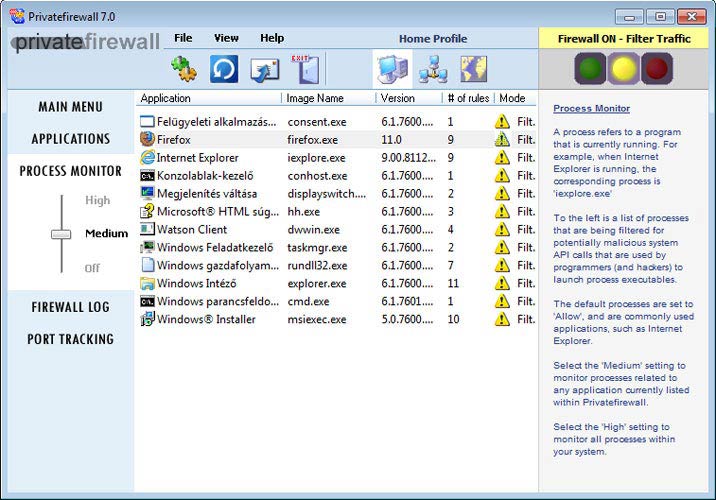
Task: Click the red traffic light
Action: tap(657, 68)
